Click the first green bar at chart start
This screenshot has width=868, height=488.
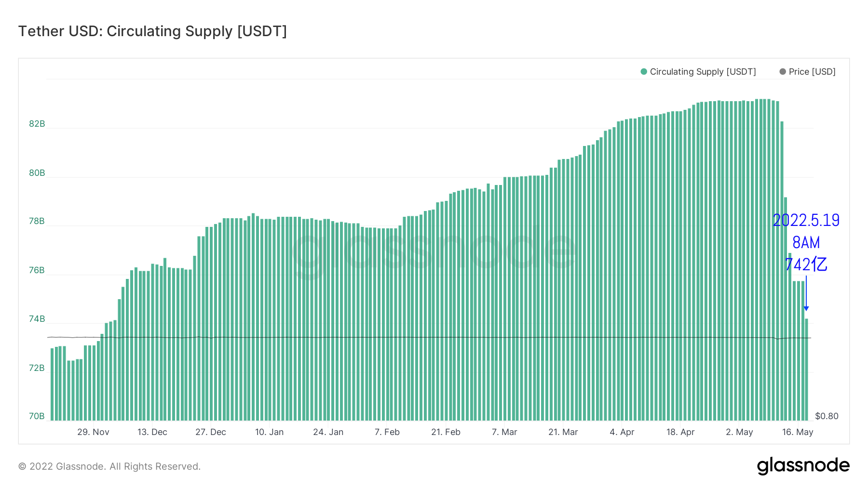pos(52,384)
